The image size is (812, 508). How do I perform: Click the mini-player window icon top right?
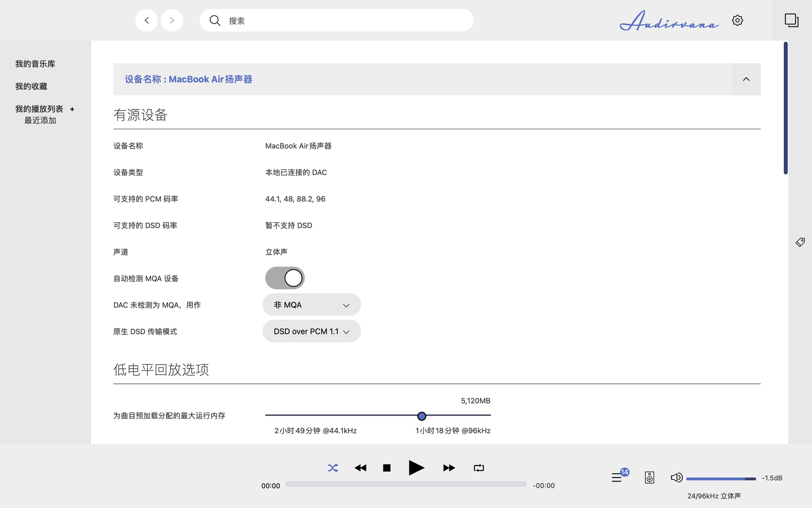(791, 20)
